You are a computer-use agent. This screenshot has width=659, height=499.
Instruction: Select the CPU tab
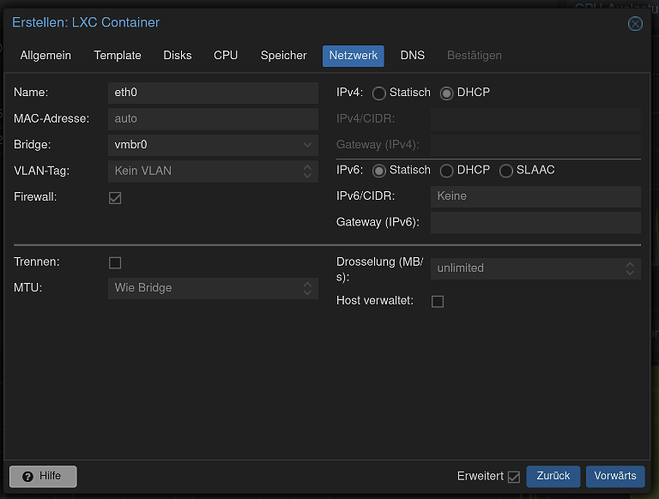226,55
